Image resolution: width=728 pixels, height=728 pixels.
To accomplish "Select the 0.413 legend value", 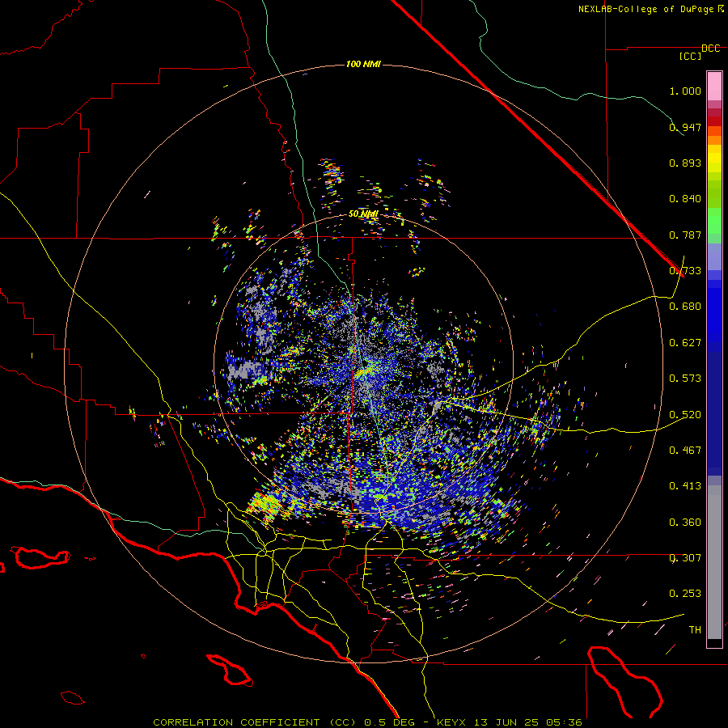I will [685, 486].
